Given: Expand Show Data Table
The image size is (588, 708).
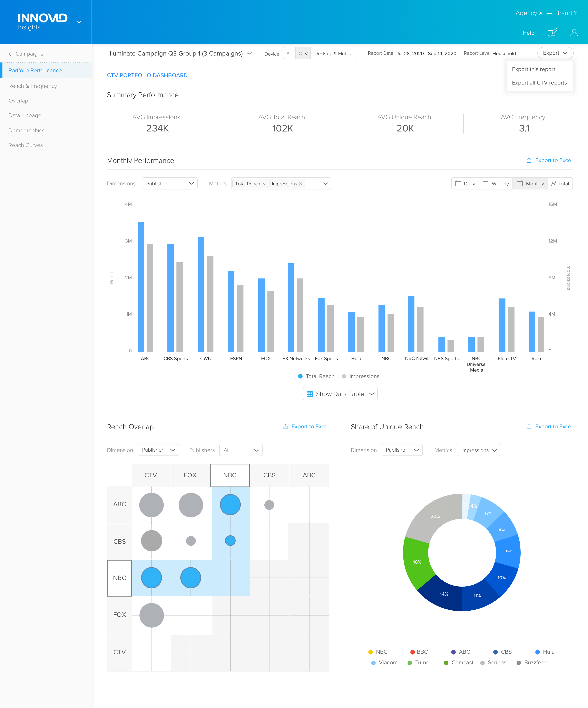Looking at the screenshot, I should tap(340, 394).
